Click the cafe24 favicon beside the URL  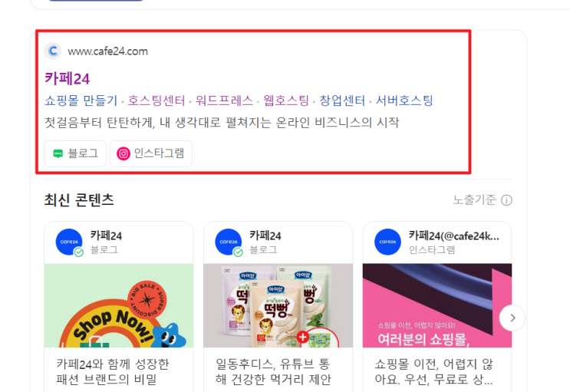tap(53, 51)
